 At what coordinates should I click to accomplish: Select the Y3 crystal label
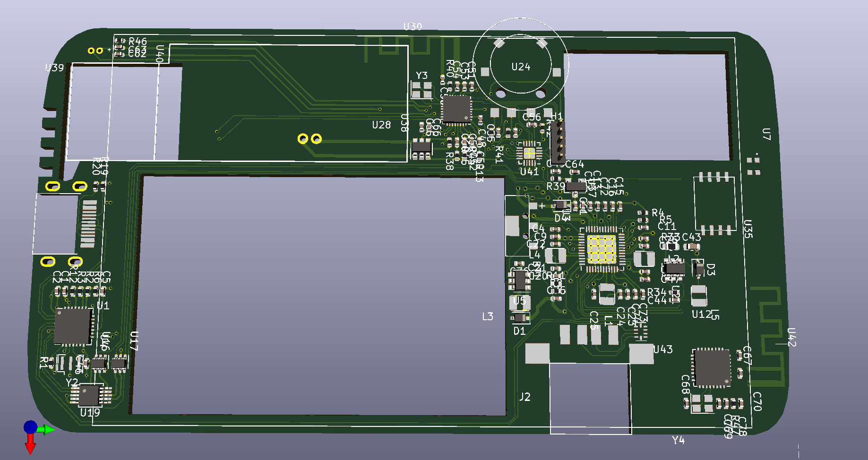[421, 76]
